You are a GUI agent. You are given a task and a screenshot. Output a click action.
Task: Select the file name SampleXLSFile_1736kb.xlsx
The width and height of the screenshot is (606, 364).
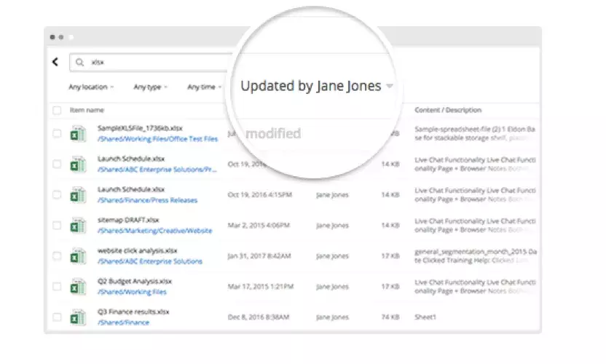pyautogui.click(x=140, y=128)
